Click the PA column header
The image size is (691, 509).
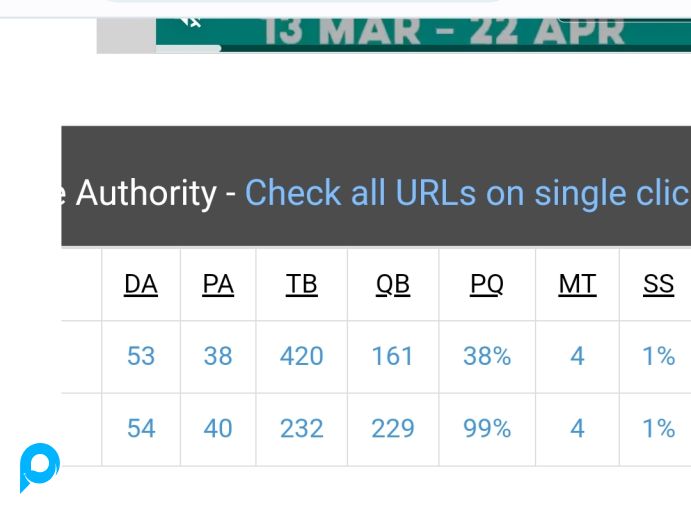click(x=218, y=284)
